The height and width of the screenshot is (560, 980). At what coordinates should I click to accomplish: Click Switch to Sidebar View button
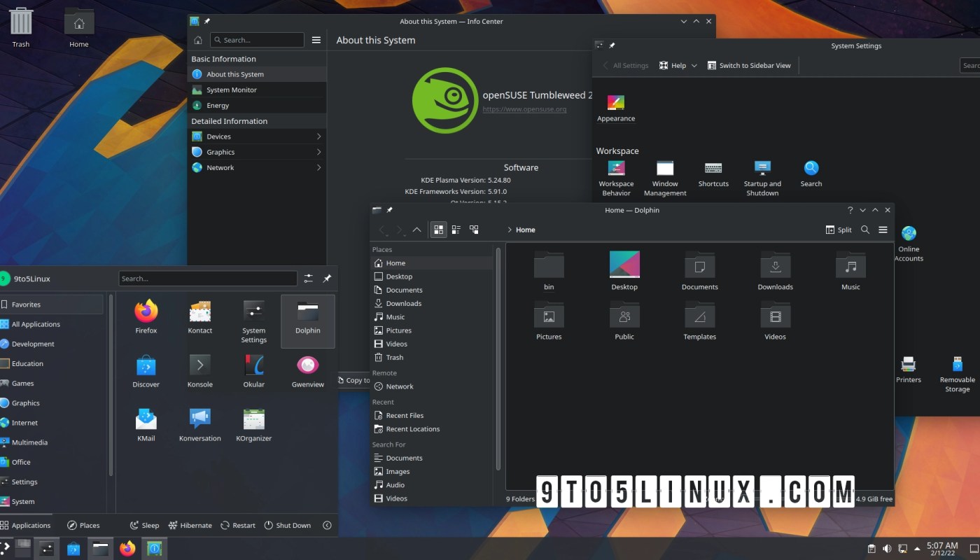(749, 65)
